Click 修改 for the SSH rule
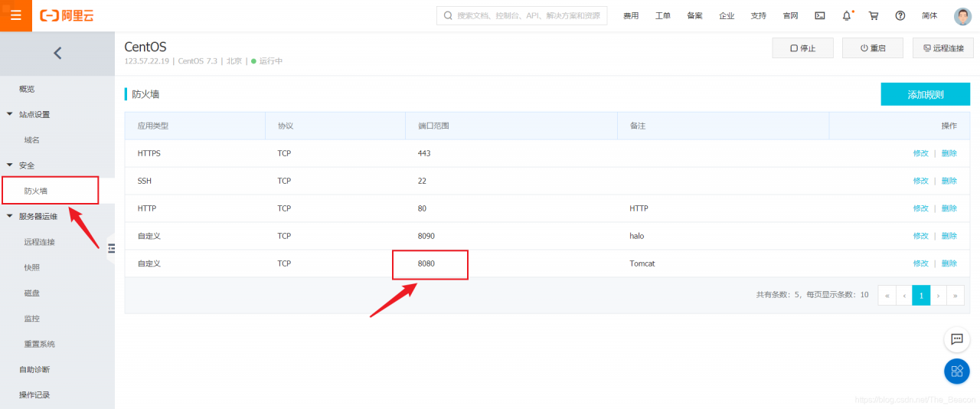The width and height of the screenshot is (980, 409). [x=920, y=181]
